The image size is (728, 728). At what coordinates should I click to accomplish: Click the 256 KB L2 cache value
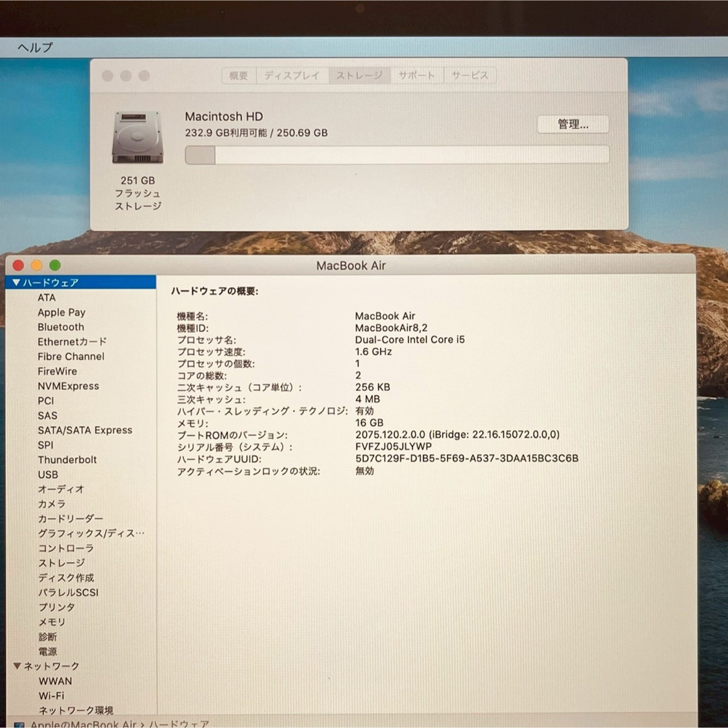point(372,387)
